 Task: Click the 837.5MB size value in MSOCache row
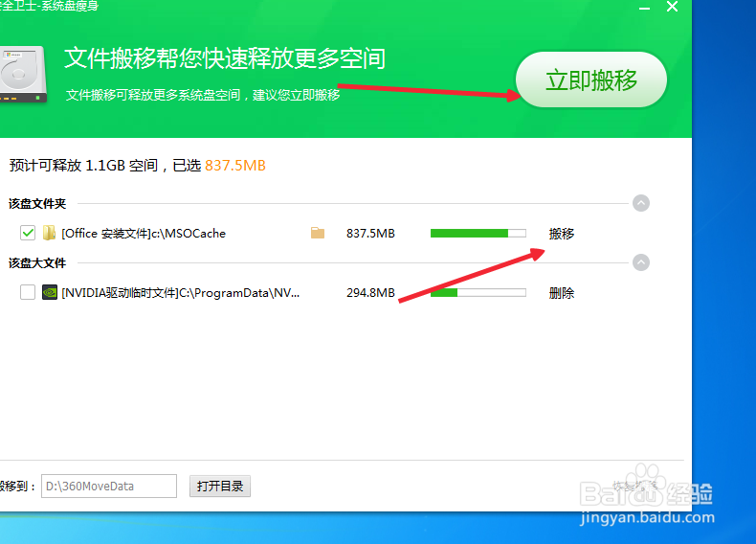(x=370, y=234)
